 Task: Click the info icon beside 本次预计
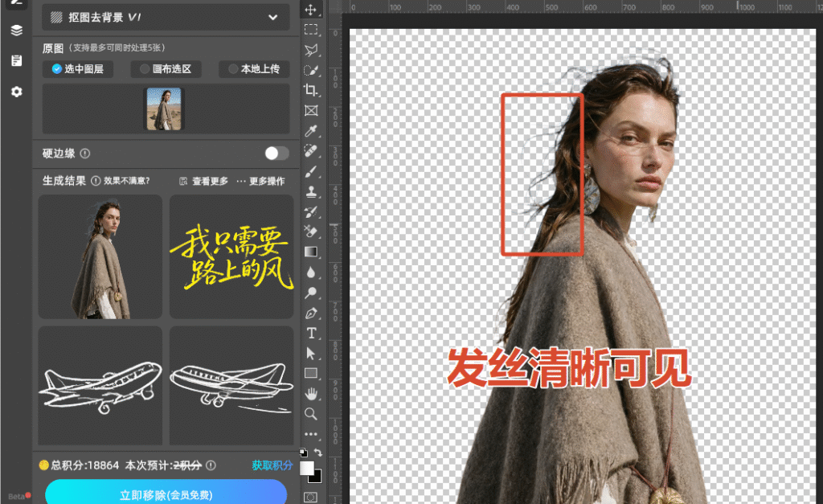(x=211, y=465)
